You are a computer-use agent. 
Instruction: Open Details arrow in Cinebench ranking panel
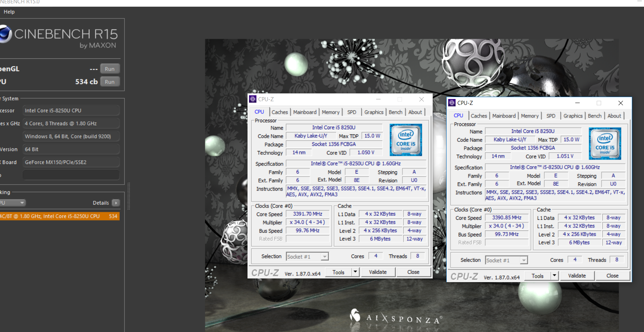click(116, 203)
